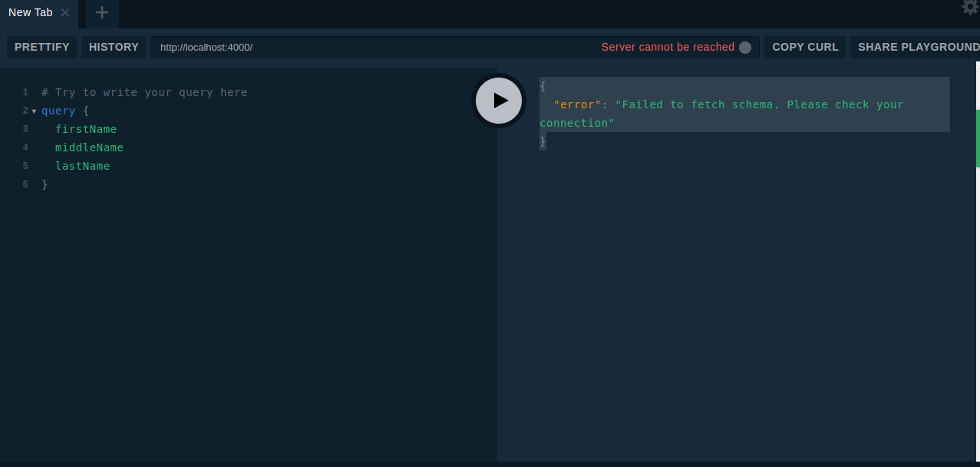This screenshot has height=467, width=980.
Task: Place cursor on the comment line
Action: pos(146,92)
